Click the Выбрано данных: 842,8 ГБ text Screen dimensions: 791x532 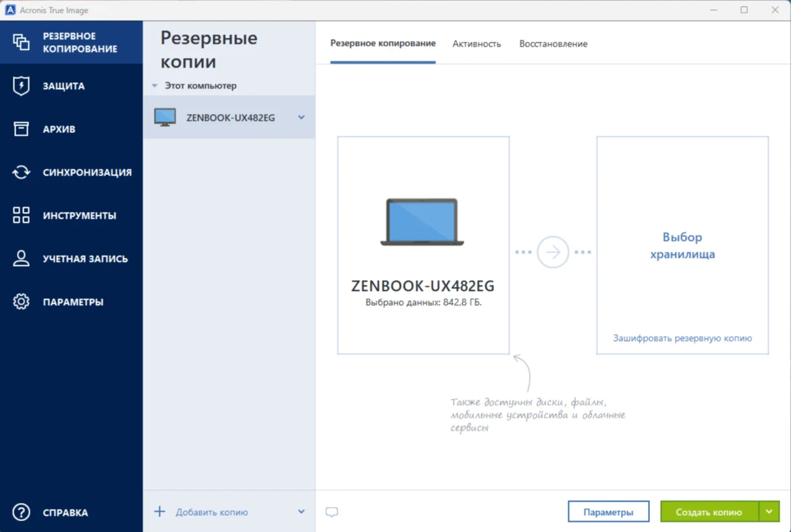423,302
